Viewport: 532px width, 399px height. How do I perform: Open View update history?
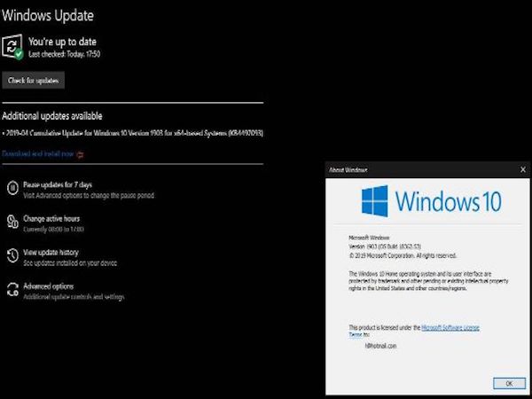[51, 253]
